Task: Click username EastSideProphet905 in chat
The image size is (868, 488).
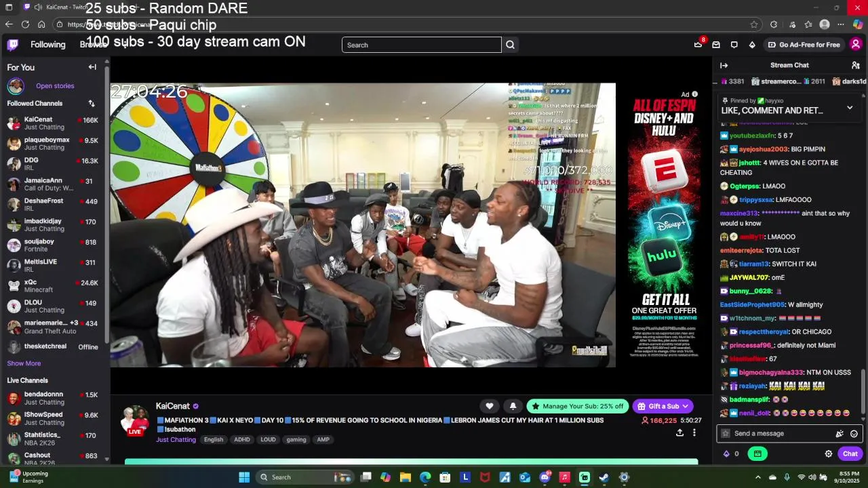Action: point(752,304)
